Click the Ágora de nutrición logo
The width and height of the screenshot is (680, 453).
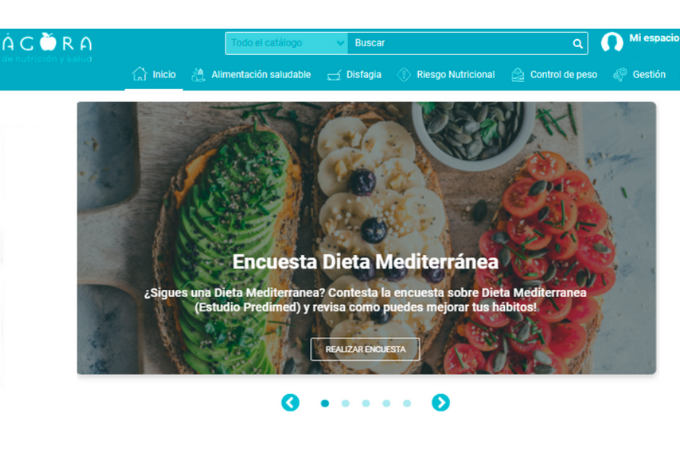(x=47, y=48)
